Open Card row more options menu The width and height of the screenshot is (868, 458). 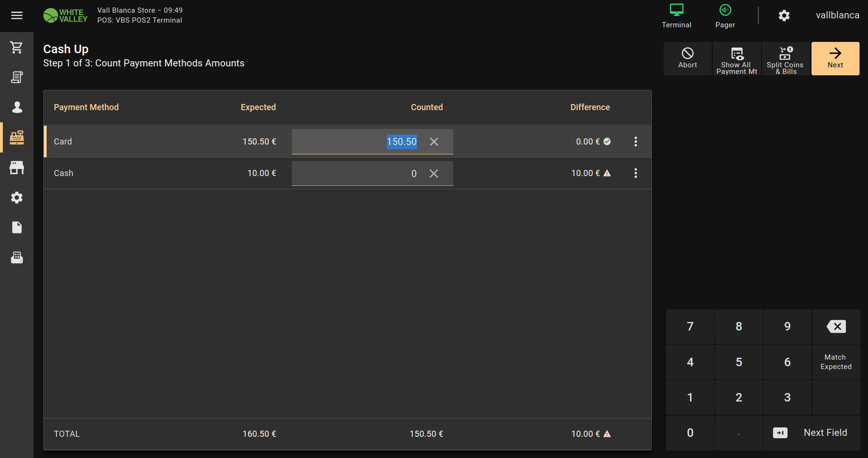click(635, 142)
